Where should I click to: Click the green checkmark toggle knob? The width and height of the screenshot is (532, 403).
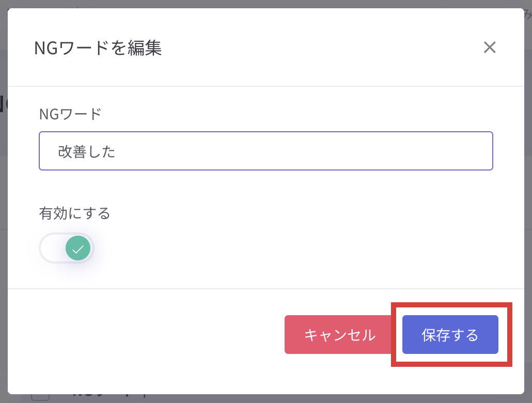78,248
